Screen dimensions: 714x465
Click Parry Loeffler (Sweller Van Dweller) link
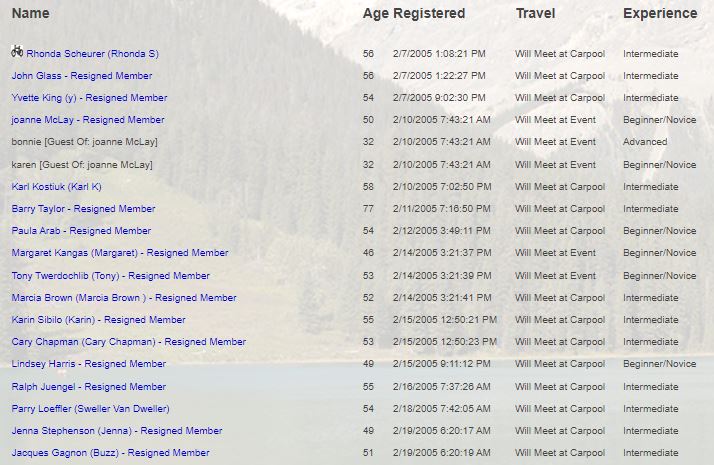point(90,409)
